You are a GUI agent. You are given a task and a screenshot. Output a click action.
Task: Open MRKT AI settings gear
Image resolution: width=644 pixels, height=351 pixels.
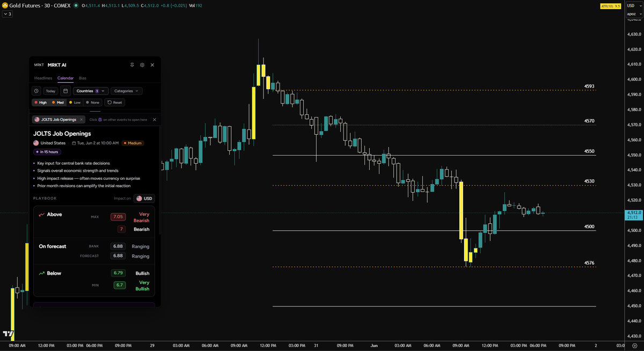click(142, 65)
